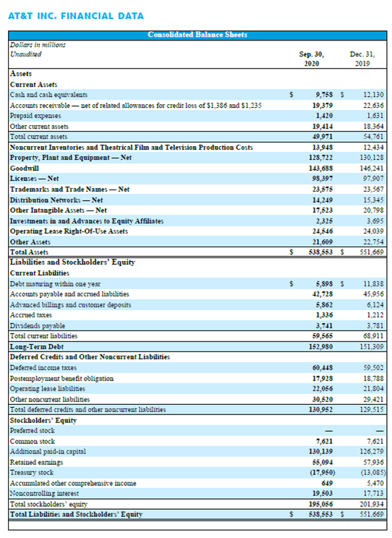Select the 'Retained earnings' label
392x538 pixels.
click(x=36, y=462)
